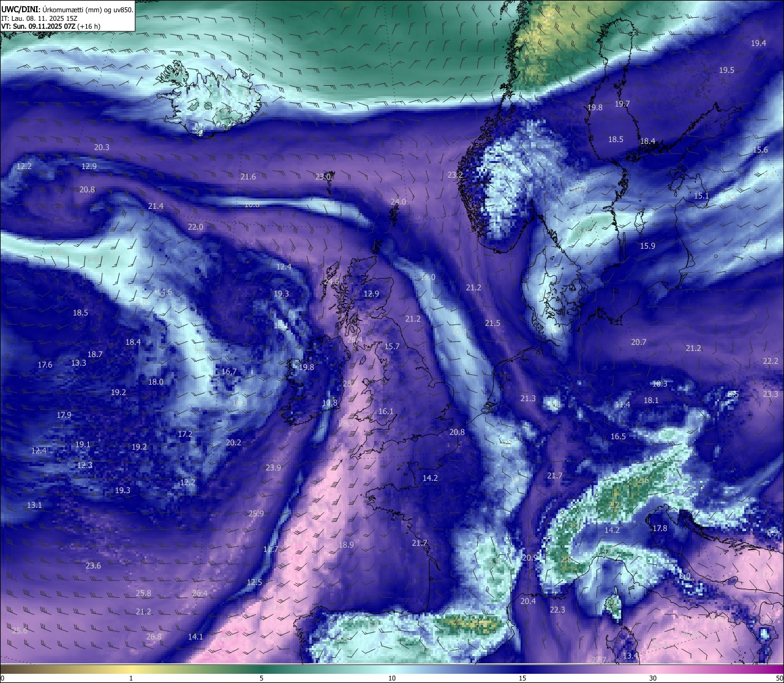The image size is (784, 683).
Task: Click the 23.0 value label
Action: 323,177
